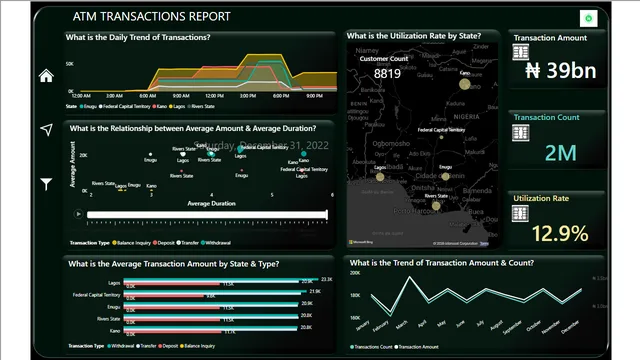
Task: Click the Federal Capital Territory map bubble
Action: pos(441,137)
